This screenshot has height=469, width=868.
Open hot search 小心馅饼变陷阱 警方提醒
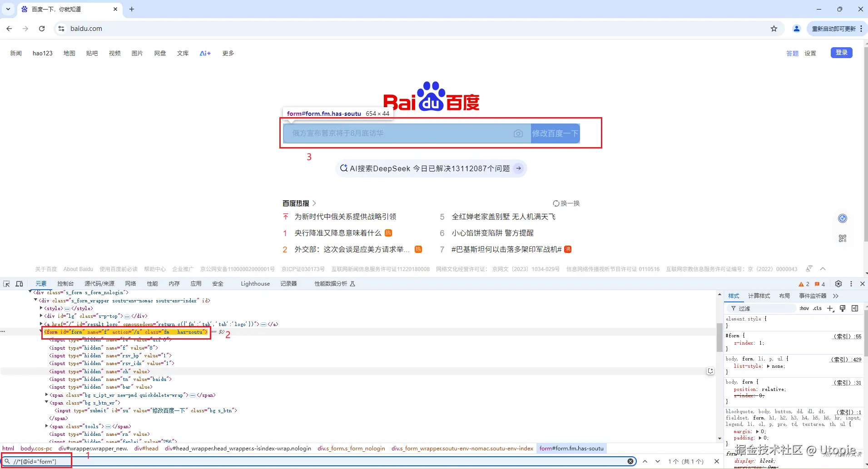tap(492, 233)
